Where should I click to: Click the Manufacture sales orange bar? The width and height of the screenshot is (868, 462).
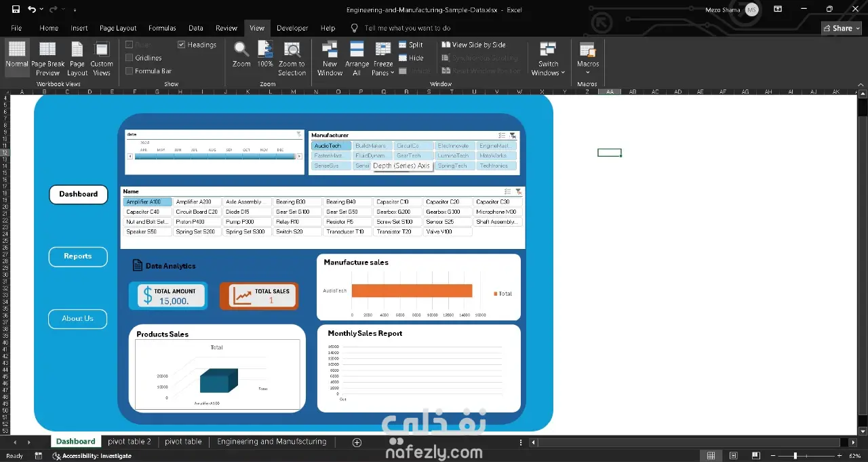(x=412, y=290)
